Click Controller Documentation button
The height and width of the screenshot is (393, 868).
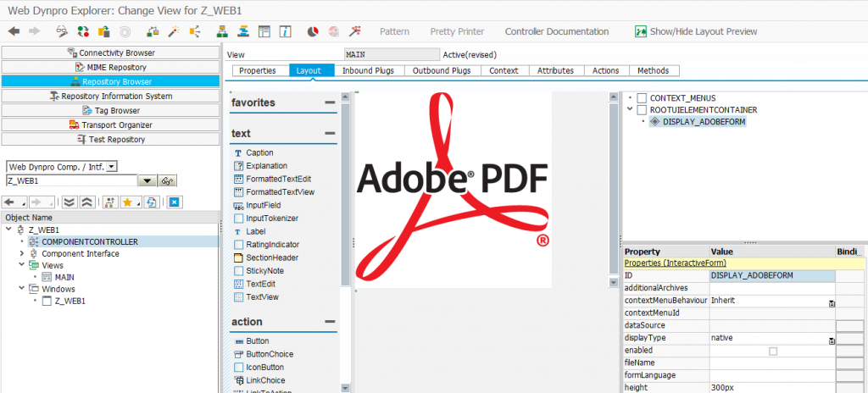[557, 31]
